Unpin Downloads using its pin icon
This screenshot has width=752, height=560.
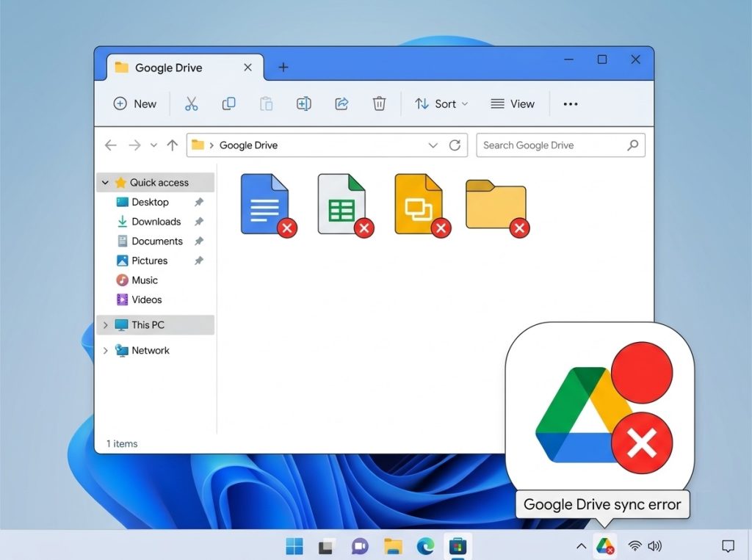coord(198,222)
